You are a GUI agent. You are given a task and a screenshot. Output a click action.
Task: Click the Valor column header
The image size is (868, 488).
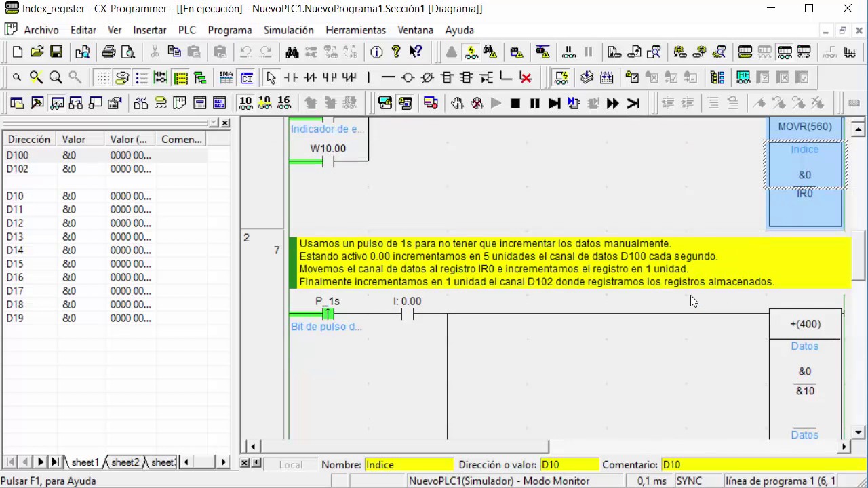pos(80,139)
